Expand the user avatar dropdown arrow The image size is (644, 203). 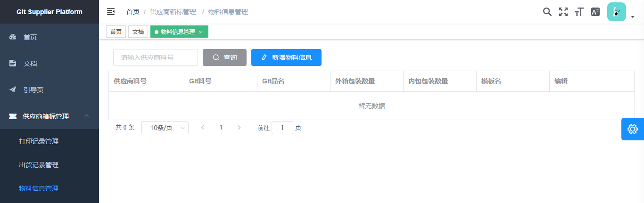[x=633, y=17]
